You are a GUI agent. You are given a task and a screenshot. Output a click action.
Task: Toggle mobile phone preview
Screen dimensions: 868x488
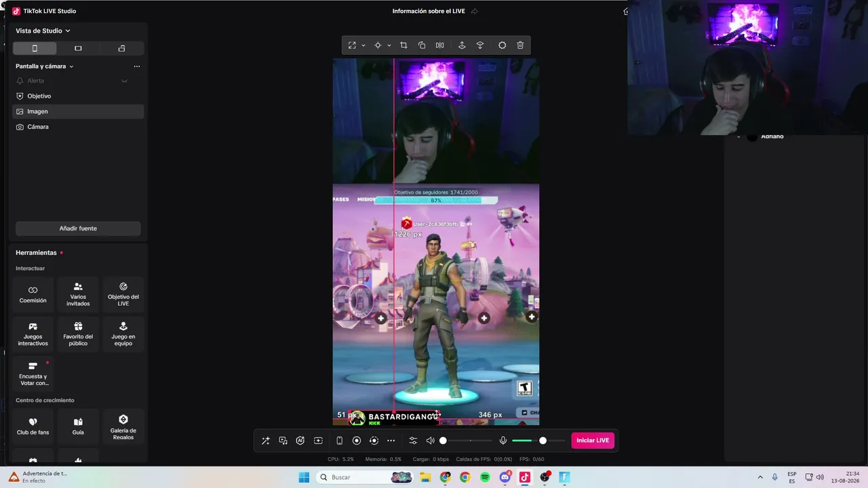tap(339, 441)
